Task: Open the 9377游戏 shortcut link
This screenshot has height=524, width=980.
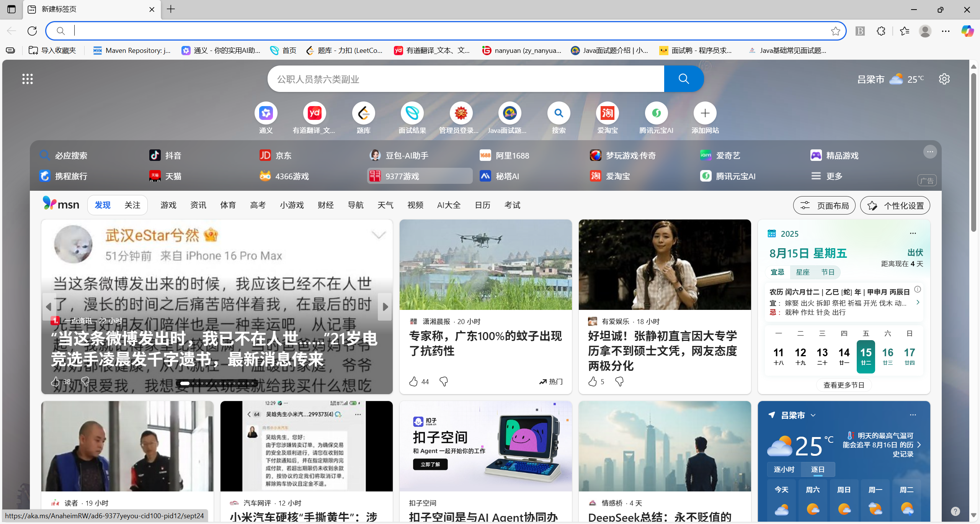Action: click(420, 176)
